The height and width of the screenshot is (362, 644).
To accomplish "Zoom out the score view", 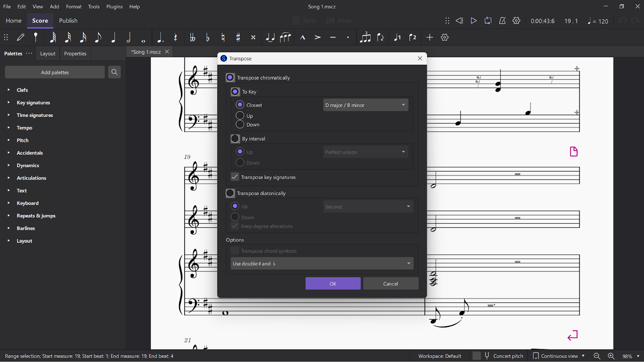I will (x=597, y=356).
